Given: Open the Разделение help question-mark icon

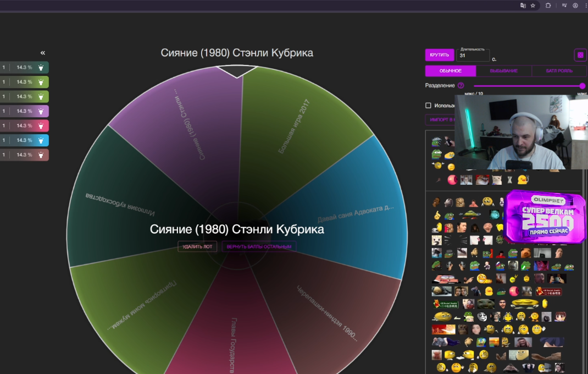Looking at the screenshot, I should coord(461,86).
